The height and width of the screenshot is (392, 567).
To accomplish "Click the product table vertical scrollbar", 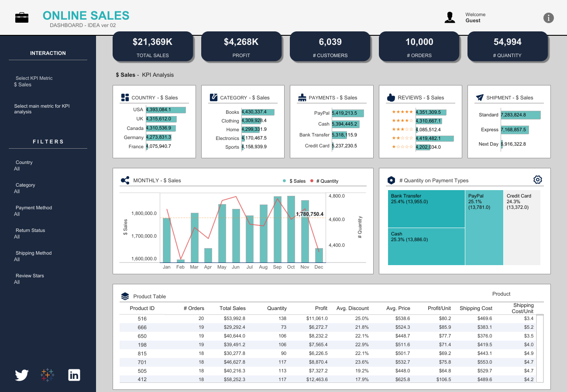I will (x=540, y=348).
